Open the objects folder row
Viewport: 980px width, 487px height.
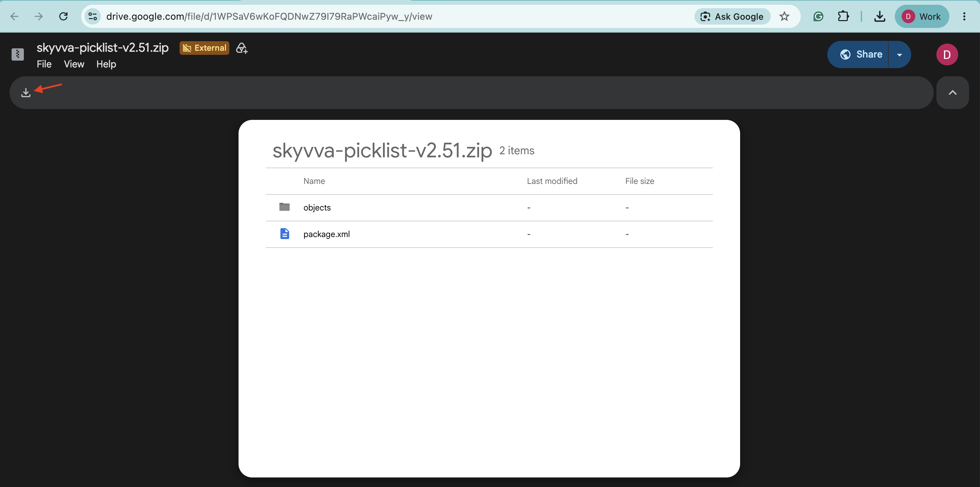489,208
